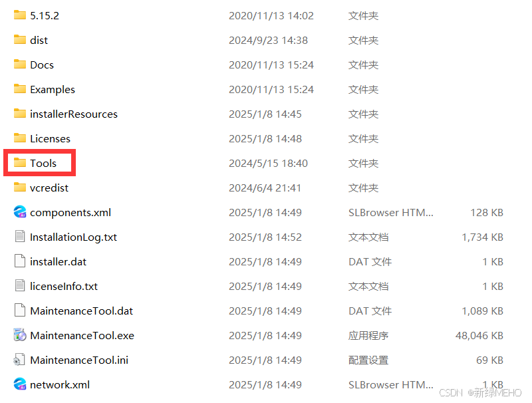Click the 48,046 KB size entry
532x403 pixels.
click(479, 335)
